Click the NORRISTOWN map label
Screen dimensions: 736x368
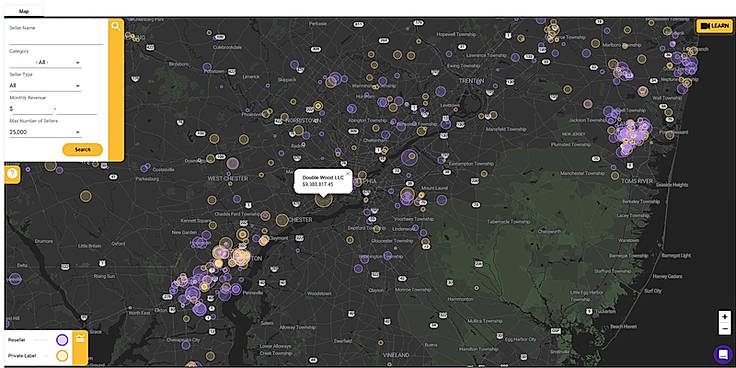pos(303,120)
